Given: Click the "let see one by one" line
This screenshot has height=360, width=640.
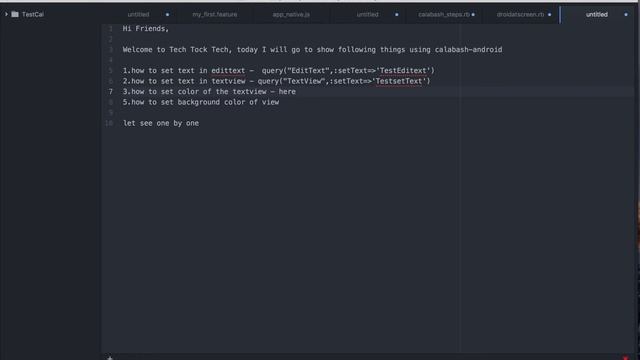Looking at the screenshot, I should [x=161, y=123].
